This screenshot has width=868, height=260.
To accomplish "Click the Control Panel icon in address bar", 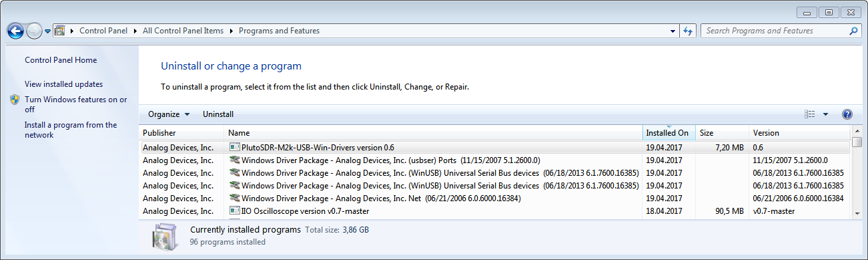I will pos(59,31).
